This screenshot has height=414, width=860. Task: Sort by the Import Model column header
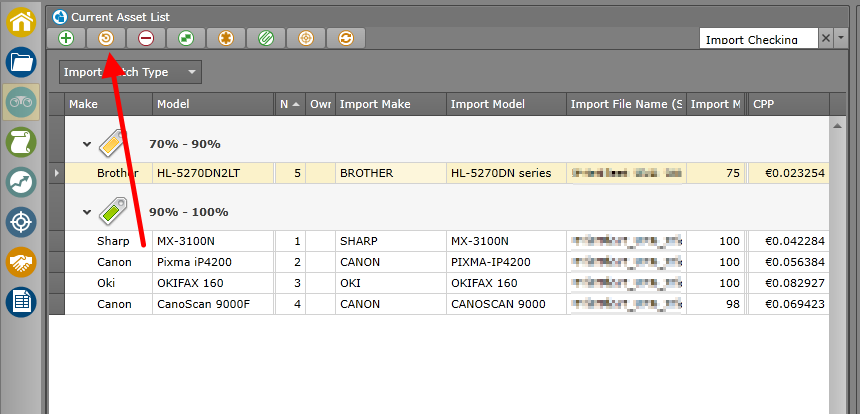pos(506,104)
